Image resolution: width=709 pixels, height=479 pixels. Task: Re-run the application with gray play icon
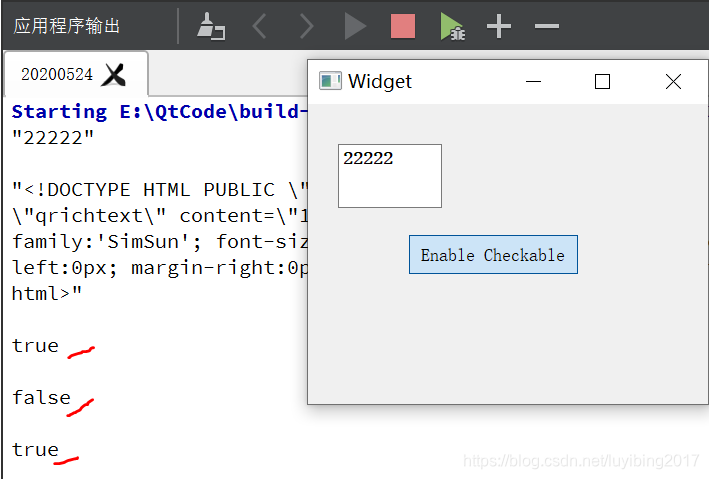click(x=355, y=27)
